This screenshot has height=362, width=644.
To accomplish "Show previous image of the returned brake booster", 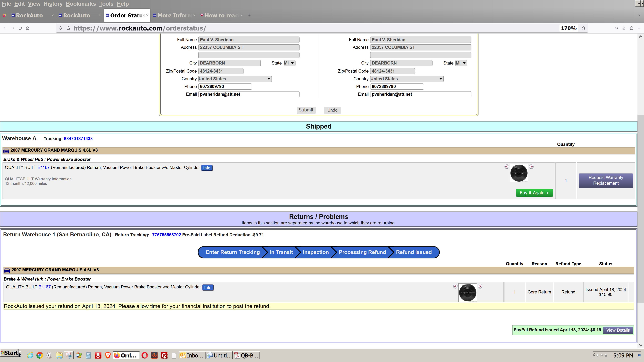I will pyautogui.click(x=455, y=286).
